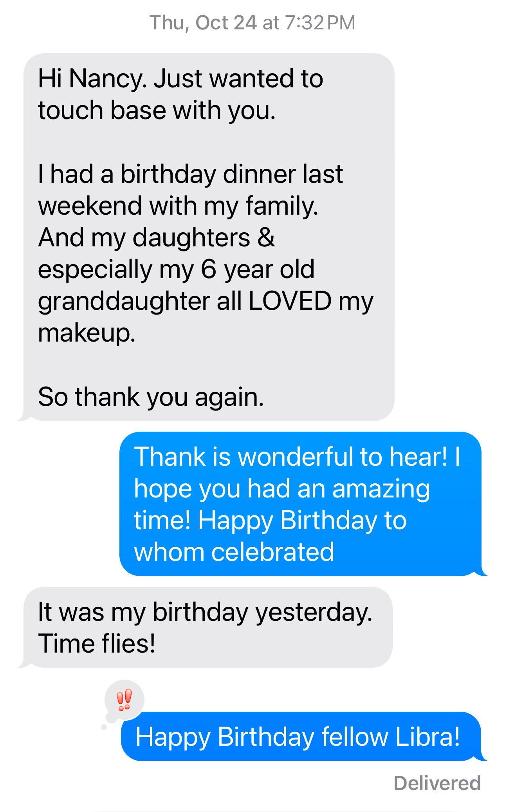Click the 'time! Happy Birthday to' line
The width and height of the screenshot is (505, 812).
pyautogui.click(x=270, y=521)
